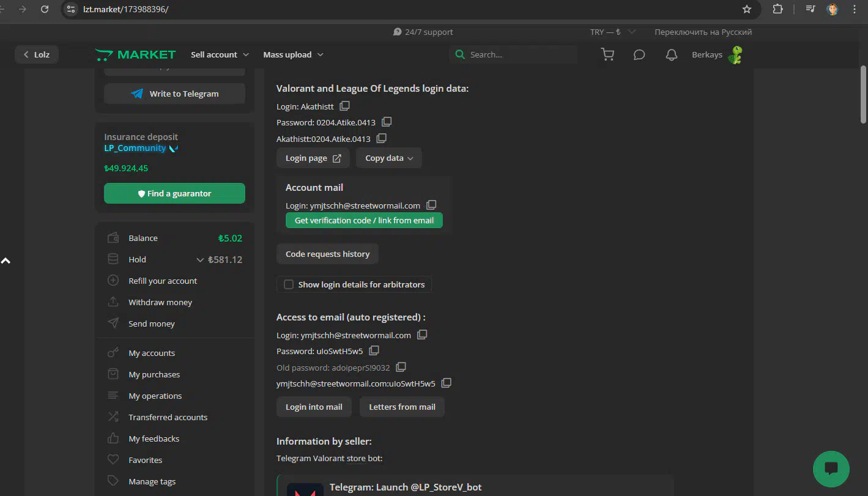Click the scroll-to-top arrow on left edge
The height and width of the screenshot is (496, 868).
click(6, 261)
